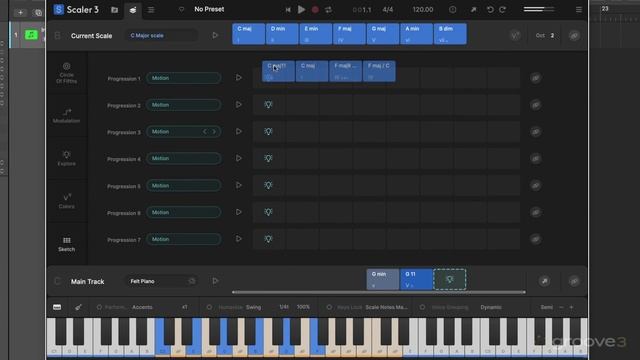Click the Oct value 2
The height and width of the screenshot is (360, 640).
pyautogui.click(x=552, y=36)
